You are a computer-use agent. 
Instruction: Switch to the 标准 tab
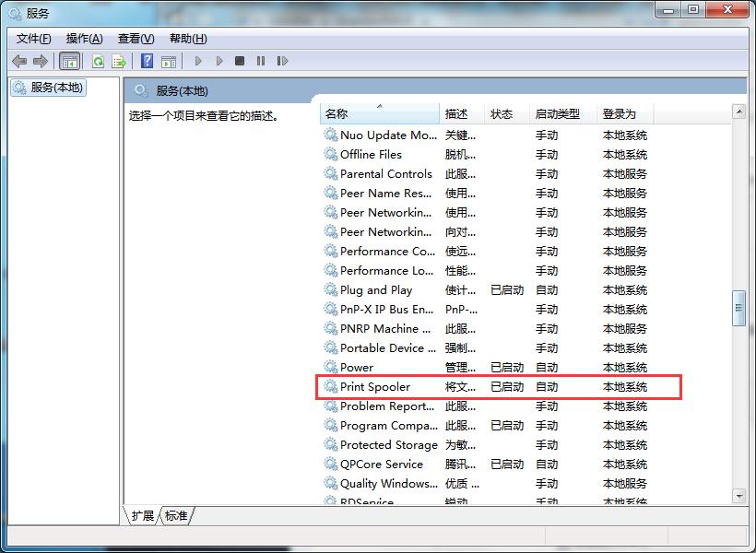176,516
